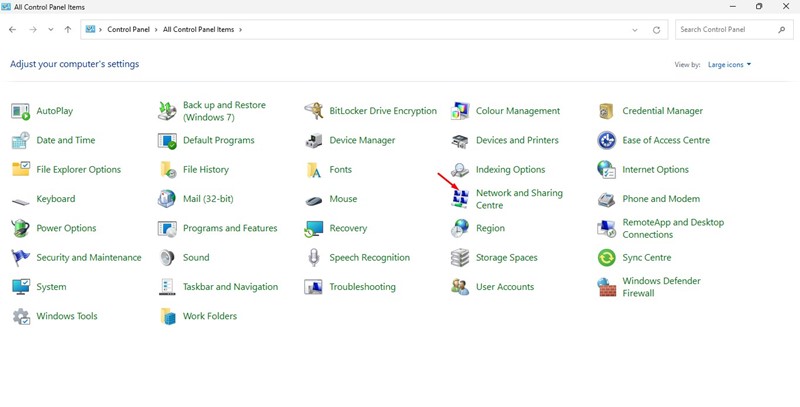
Task: Click Control Panel in the breadcrumb path
Action: 128,30
